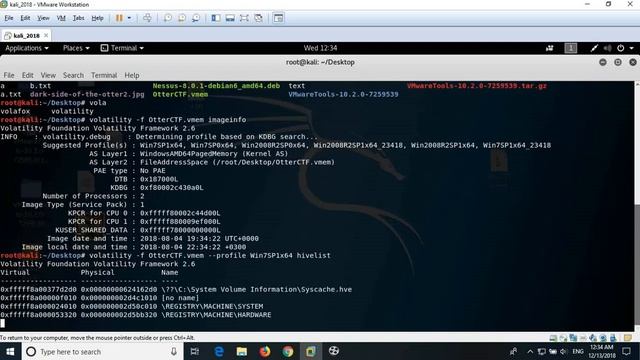Image resolution: width=640 pixels, height=360 pixels.
Task: Click Nessus-8.0.1-debian6_amd64.deb in the listing
Action: pyautogui.click(x=216, y=86)
